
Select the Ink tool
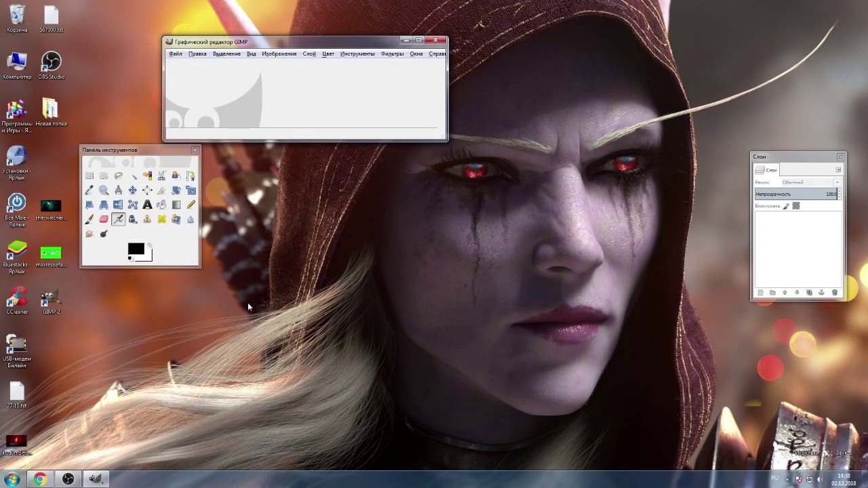(x=133, y=219)
